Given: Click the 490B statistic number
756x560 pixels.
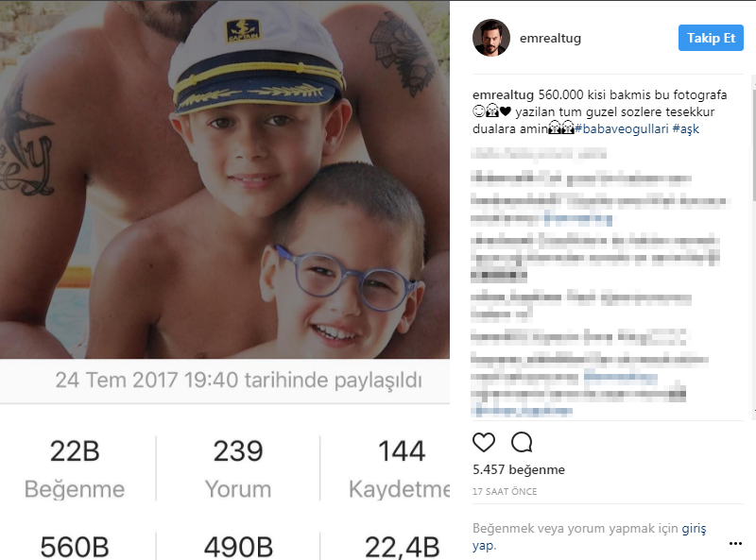Looking at the screenshot, I should 238,547.
